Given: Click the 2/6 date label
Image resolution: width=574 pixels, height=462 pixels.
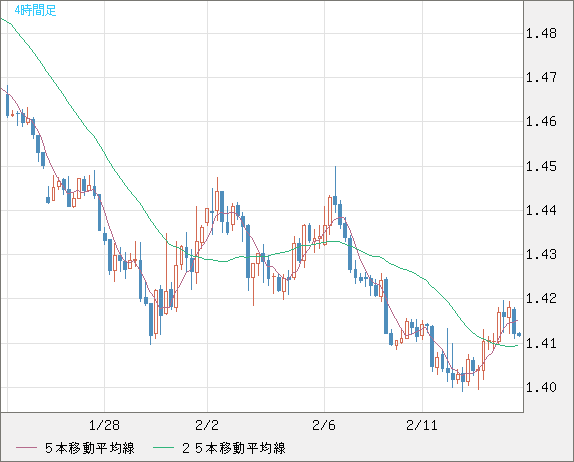Looking at the screenshot, I should coord(324,425).
